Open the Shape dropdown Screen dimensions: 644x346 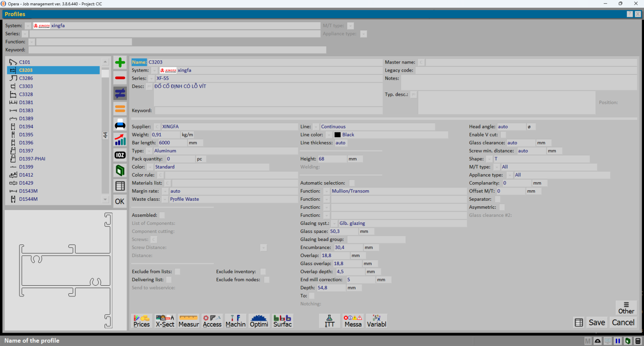(x=489, y=159)
